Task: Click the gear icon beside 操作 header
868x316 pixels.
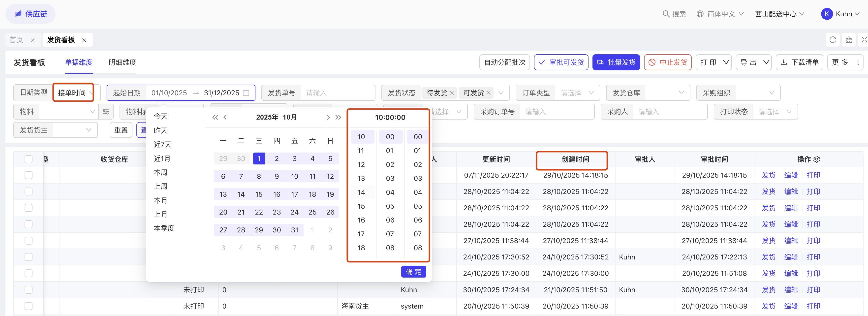Action: [x=817, y=159]
